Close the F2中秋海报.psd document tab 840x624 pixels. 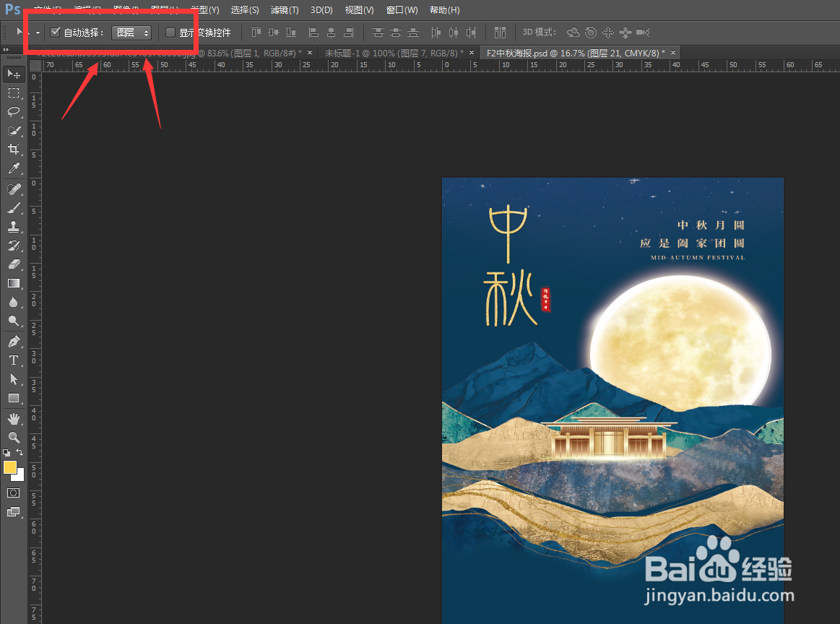tap(673, 53)
